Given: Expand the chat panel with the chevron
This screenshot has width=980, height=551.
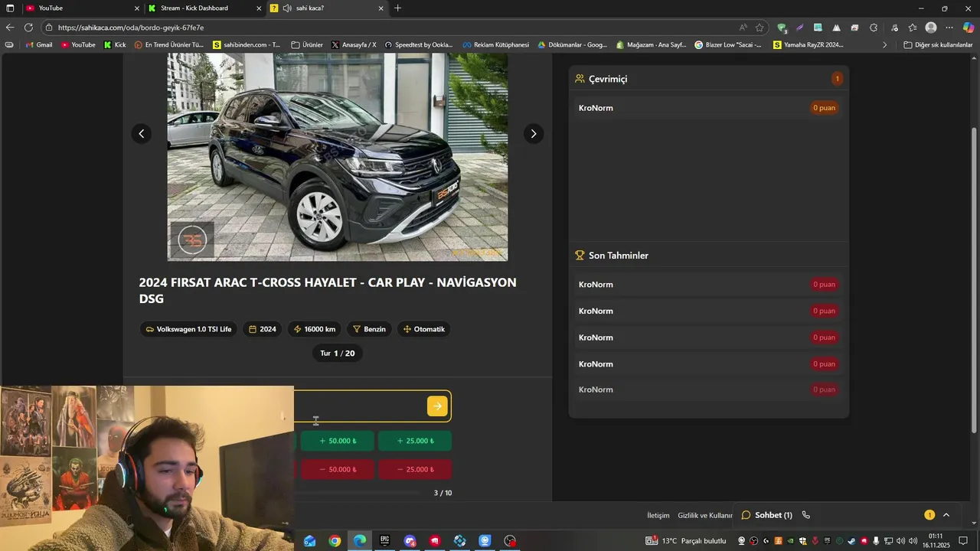Looking at the screenshot, I should click(946, 515).
